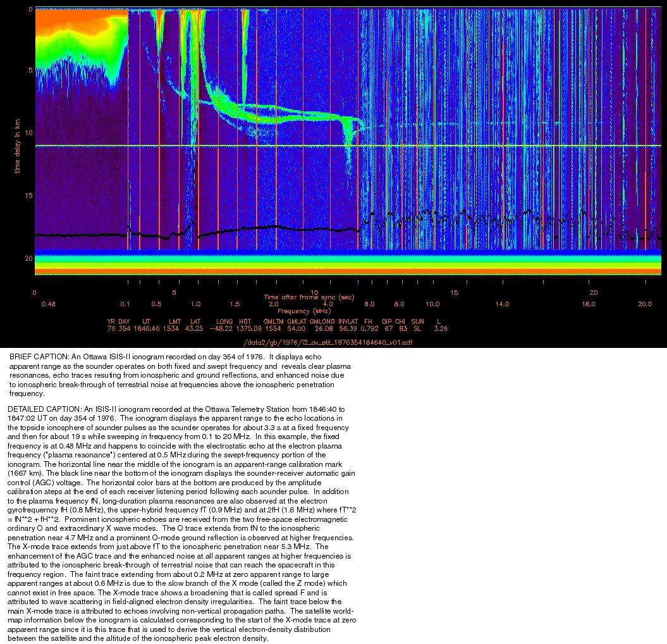Click the UT column header

[146, 321]
